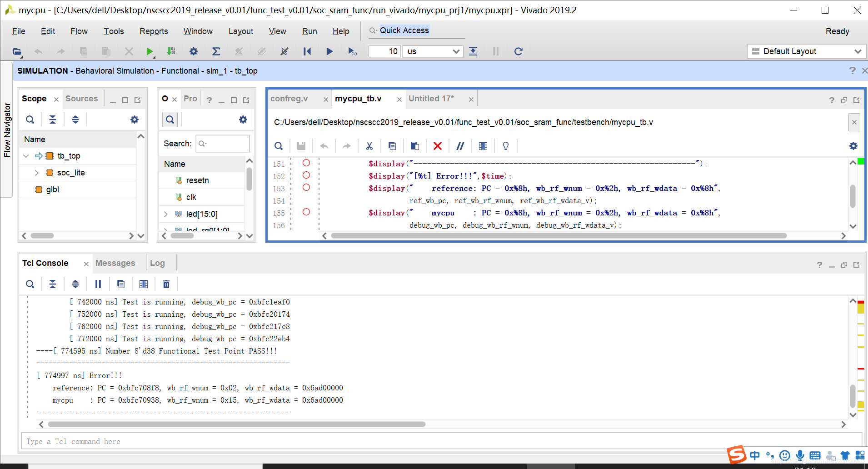Click the editor Cut scissors icon
Image resolution: width=868 pixels, height=469 pixels.
pyautogui.click(x=369, y=146)
